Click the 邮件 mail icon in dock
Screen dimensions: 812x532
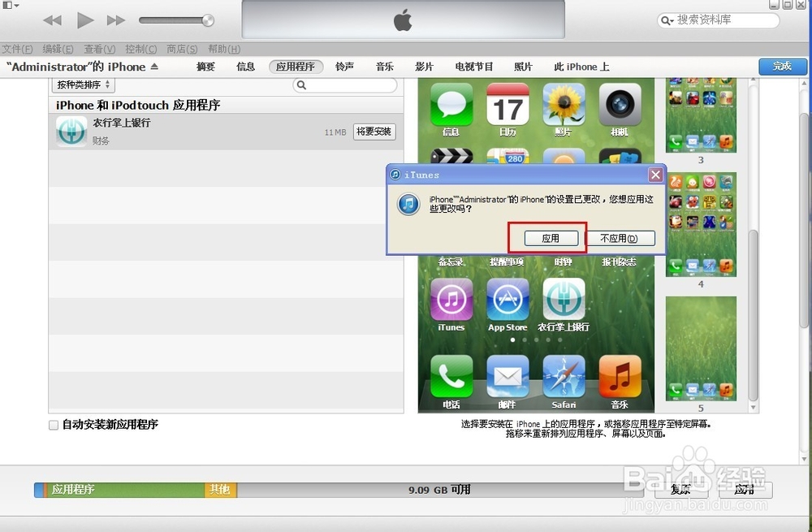508,377
